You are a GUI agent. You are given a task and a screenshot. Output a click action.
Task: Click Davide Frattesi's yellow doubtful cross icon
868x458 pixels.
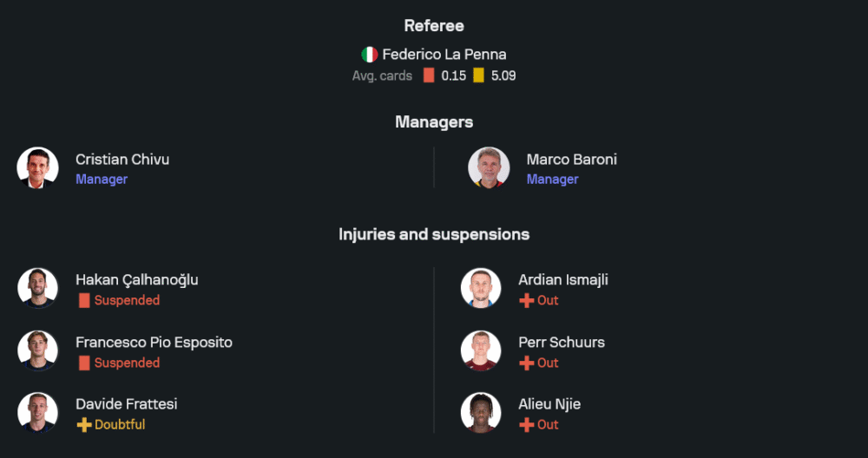84,425
